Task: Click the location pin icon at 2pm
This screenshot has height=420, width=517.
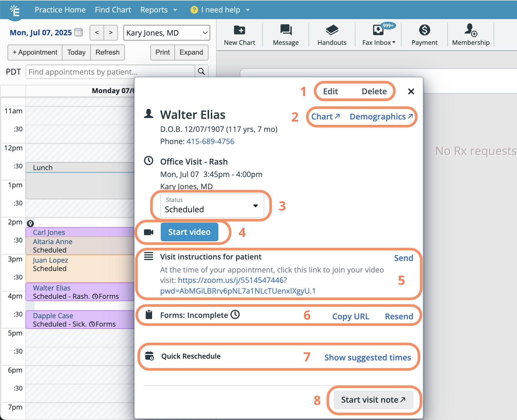Action: click(30, 223)
